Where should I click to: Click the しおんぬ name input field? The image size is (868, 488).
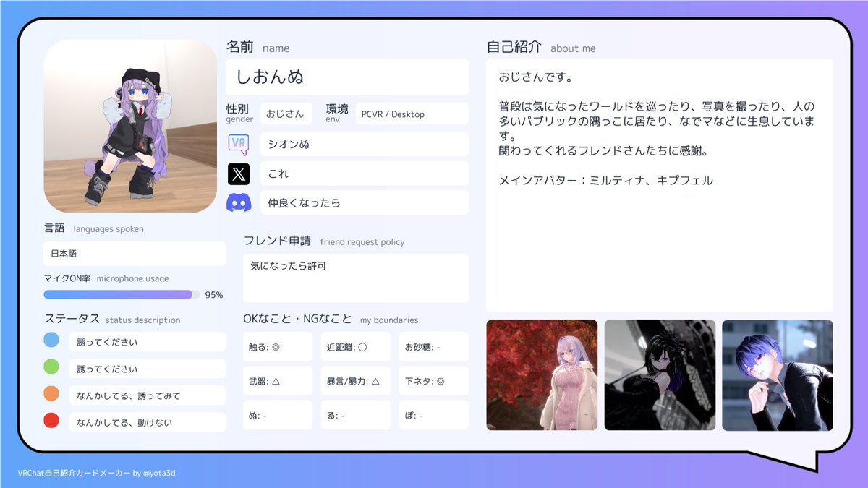point(346,77)
